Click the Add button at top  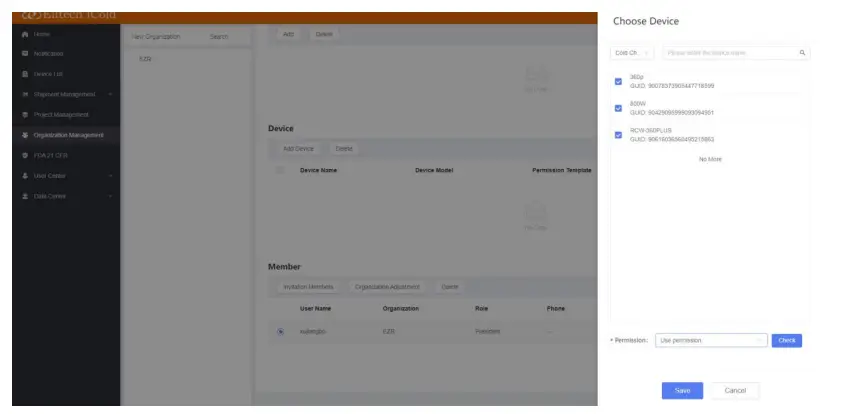tap(288, 34)
